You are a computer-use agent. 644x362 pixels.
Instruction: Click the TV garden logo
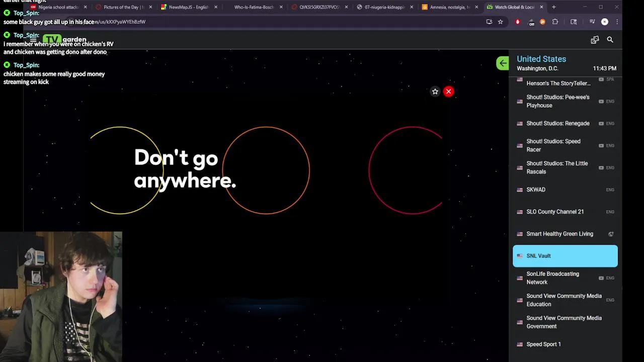coord(64,40)
